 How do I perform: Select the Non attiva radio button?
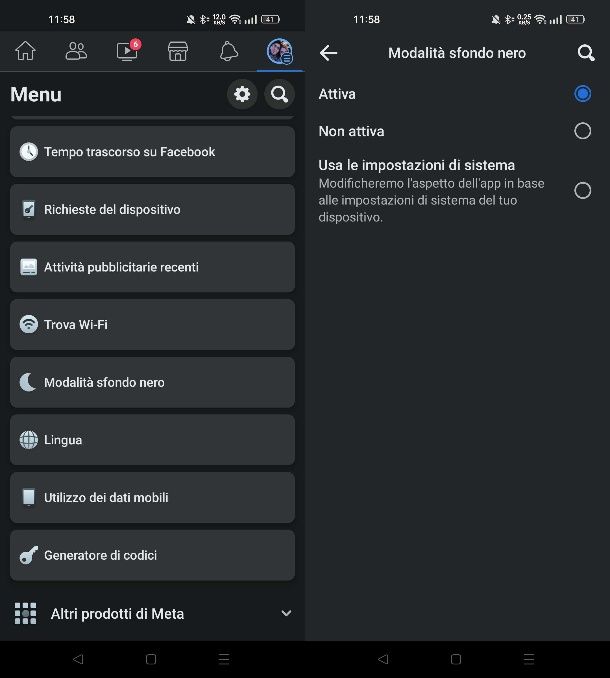pyautogui.click(x=582, y=131)
